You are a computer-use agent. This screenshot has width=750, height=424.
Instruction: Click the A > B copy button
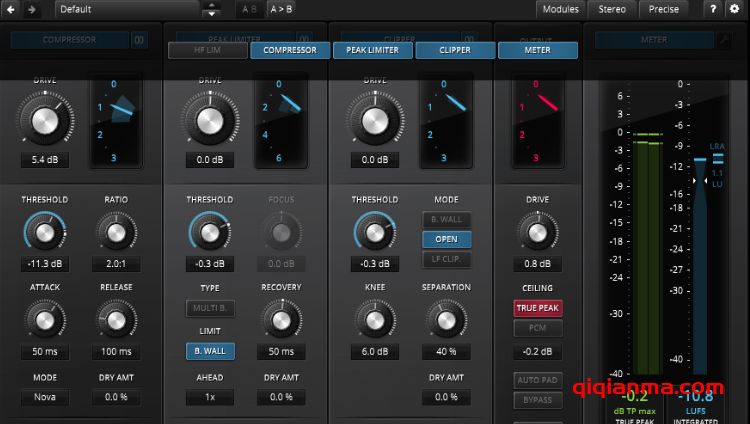point(282,9)
